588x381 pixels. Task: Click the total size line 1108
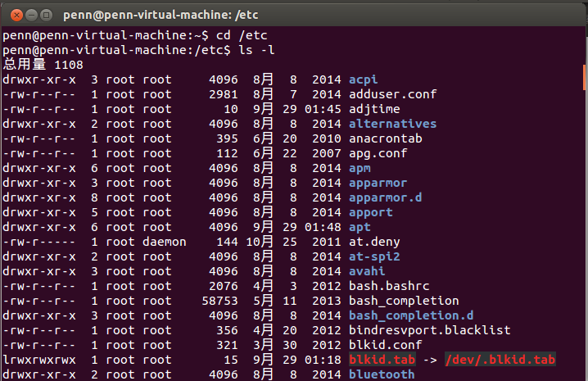(43, 65)
